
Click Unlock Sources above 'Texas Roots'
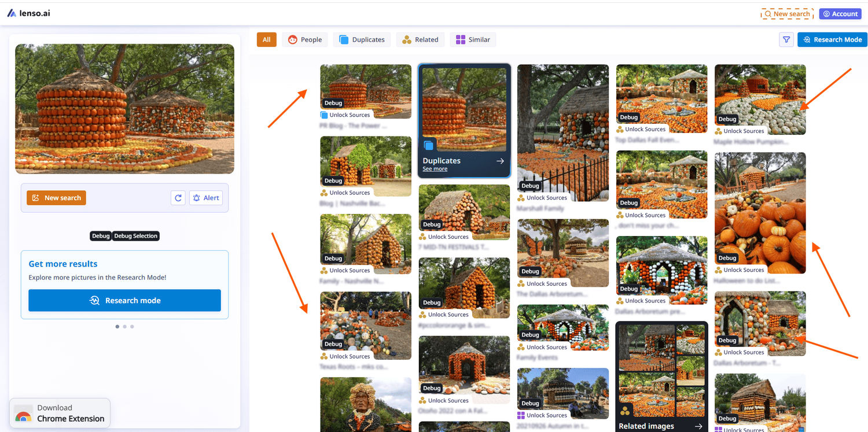(345, 356)
